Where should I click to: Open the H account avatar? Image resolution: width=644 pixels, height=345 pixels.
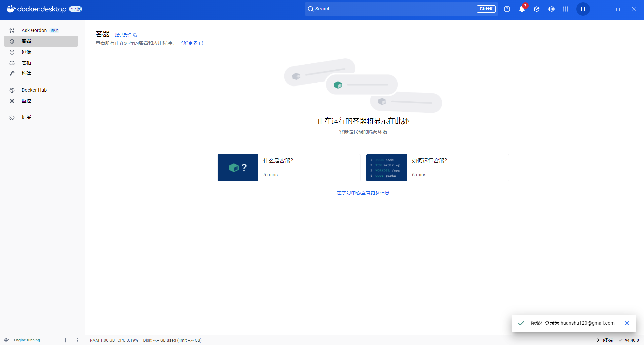coord(583,9)
